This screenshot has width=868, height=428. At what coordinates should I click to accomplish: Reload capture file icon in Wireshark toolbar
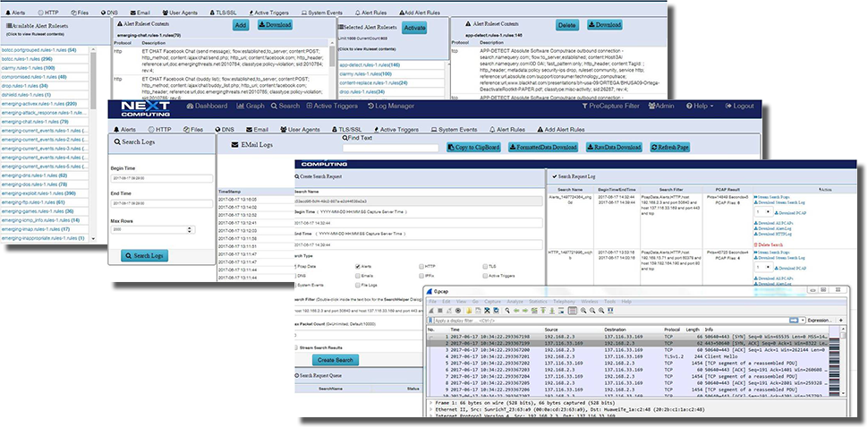(496, 310)
